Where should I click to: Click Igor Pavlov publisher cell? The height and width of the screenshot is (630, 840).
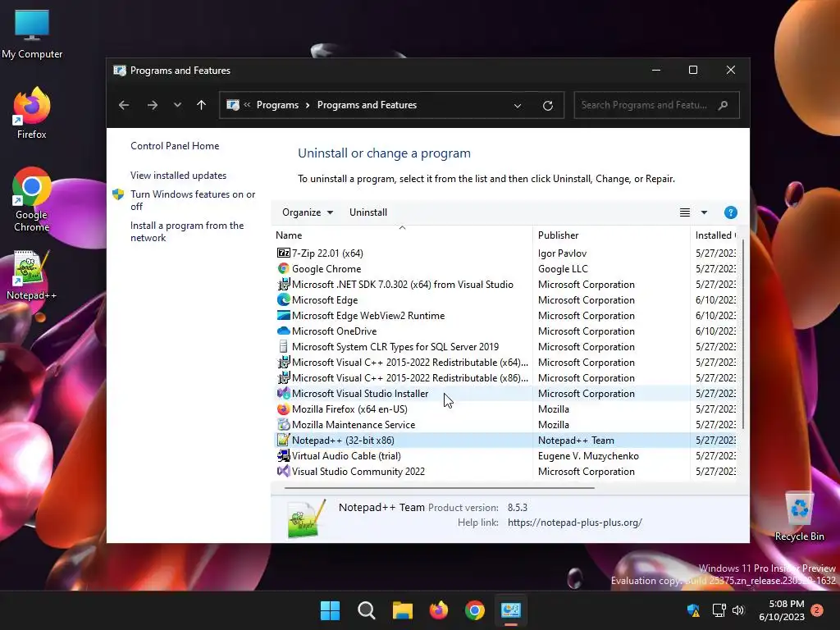[562, 253]
